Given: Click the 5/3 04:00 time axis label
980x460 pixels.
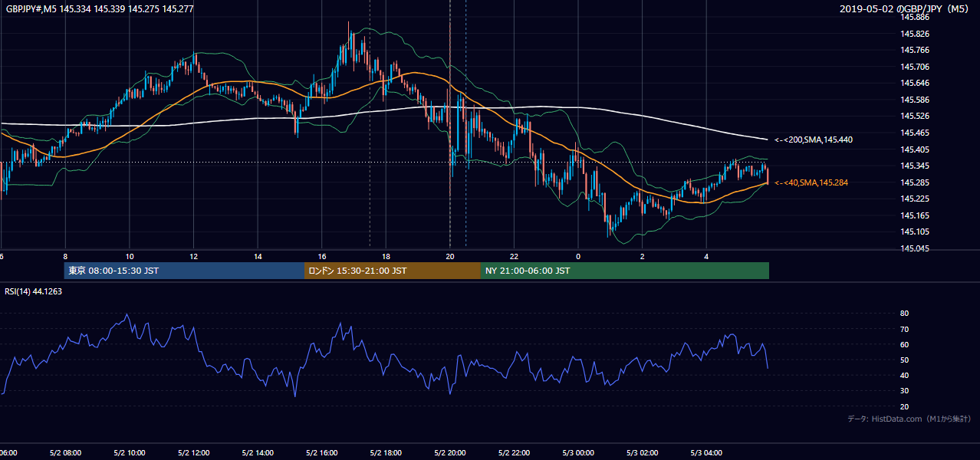Looking at the screenshot, I should pos(706,453).
